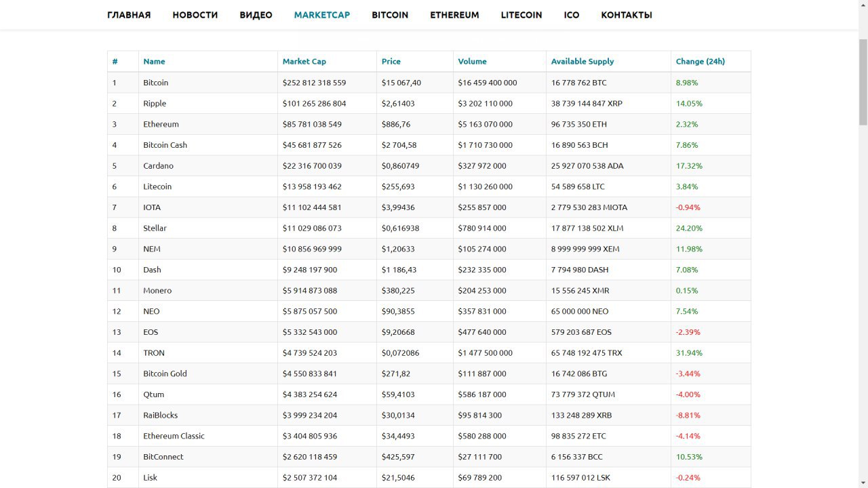Sort table by Market Cap header
The height and width of the screenshot is (488, 868).
304,62
